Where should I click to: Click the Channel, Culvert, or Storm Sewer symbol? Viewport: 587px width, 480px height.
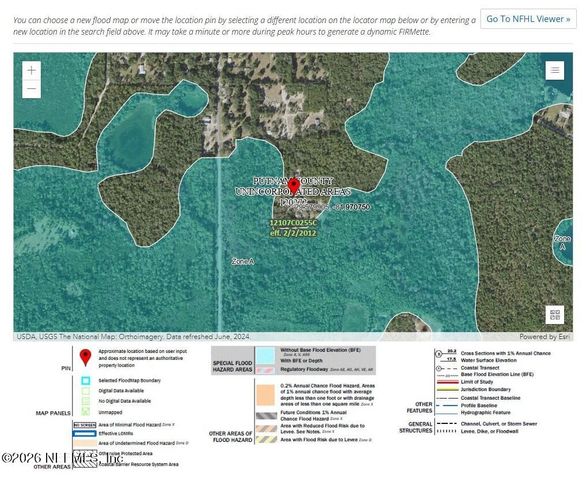[x=447, y=424]
